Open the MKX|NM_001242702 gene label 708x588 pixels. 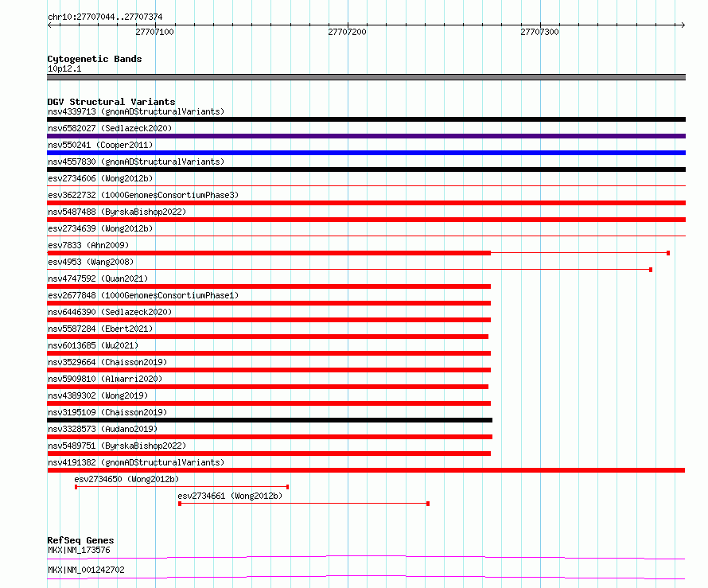tap(86, 570)
